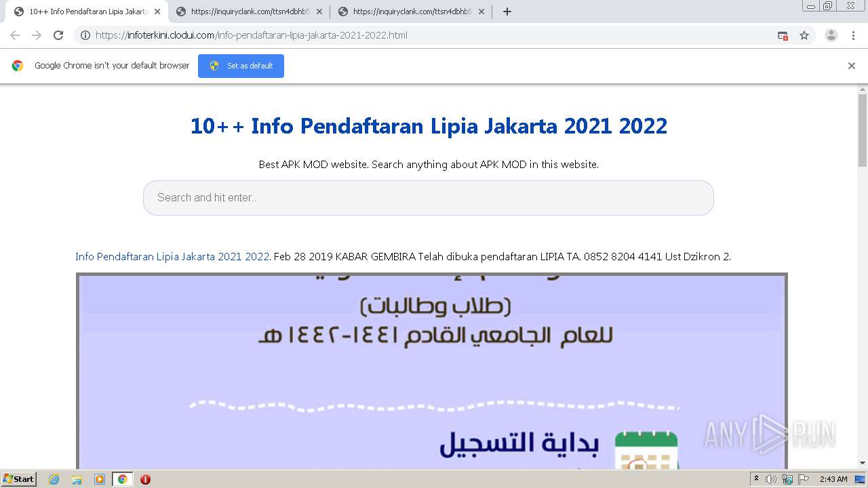868x488 pixels.
Task: Select the 10++ Info Pendaftaran Lipia tab
Action: [x=87, y=12]
